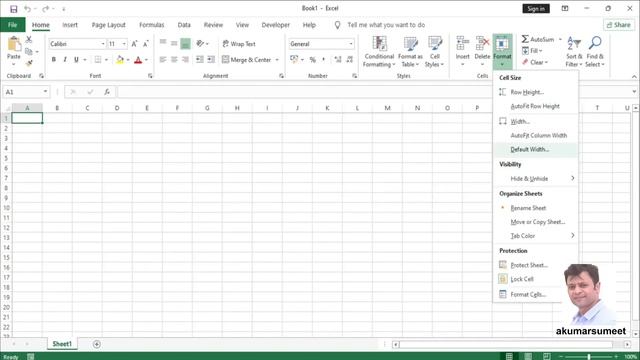Click the Insert cells icon
Image resolution: width=640 pixels, height=360 pixels.
point(462,43)
